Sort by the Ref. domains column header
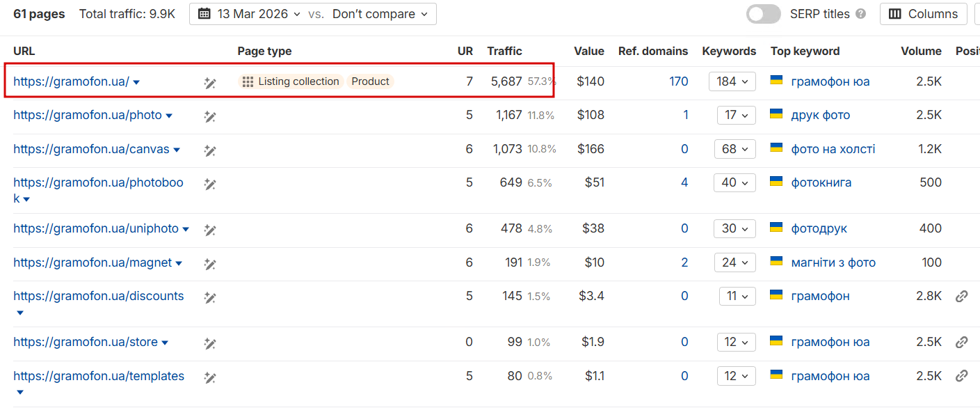 click(x=652, y=51)
